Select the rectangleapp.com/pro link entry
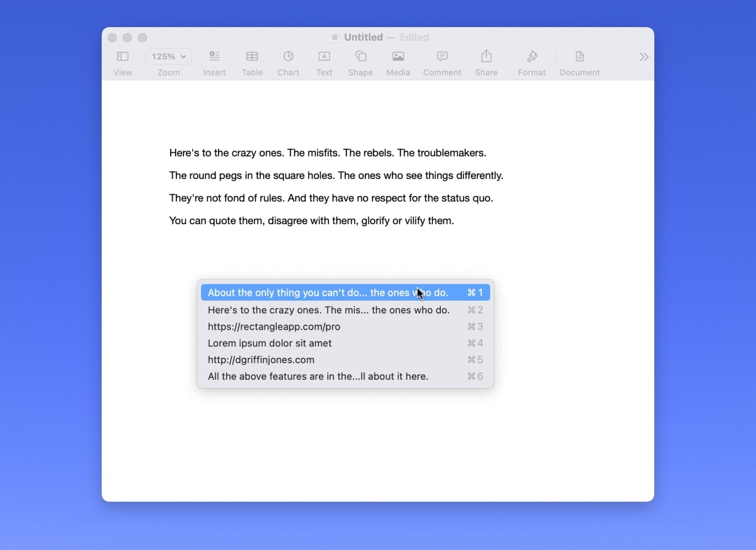Screen dimensions: 756x550 point(274,326)
